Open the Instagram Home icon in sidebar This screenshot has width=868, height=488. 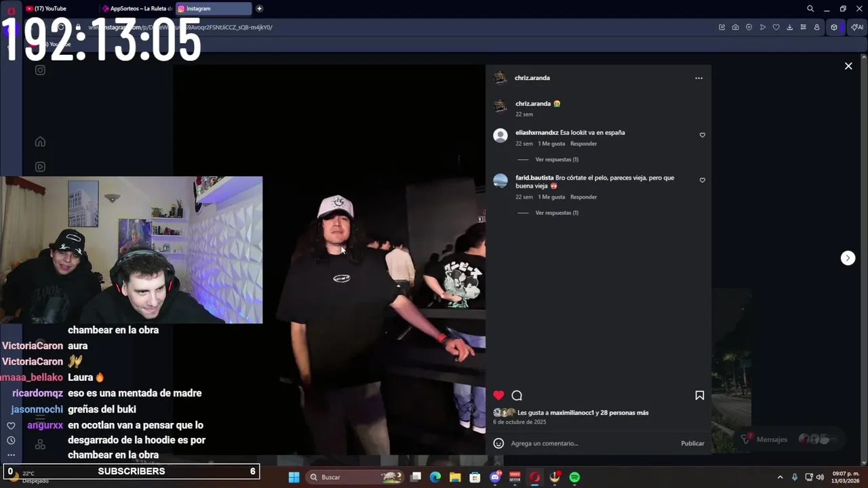pyautogui.click(x=40, y=142)
